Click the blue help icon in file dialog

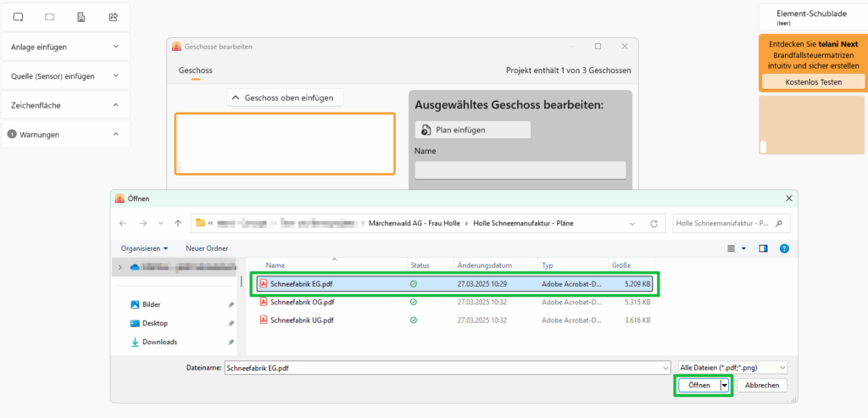[784, 248]
